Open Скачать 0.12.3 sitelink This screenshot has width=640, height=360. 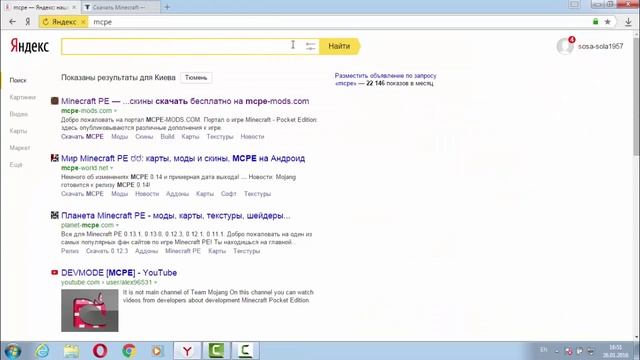(x=107, y=251)
